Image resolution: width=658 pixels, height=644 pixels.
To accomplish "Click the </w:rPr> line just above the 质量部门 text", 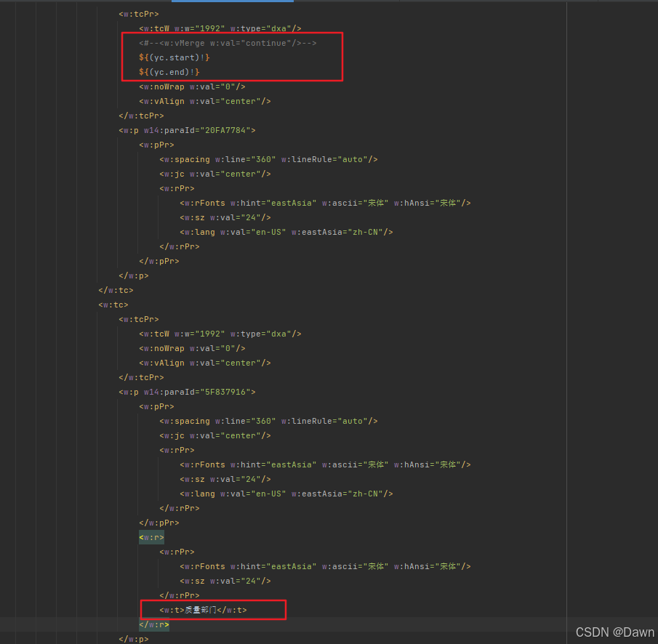I will (x=180, y=595).
